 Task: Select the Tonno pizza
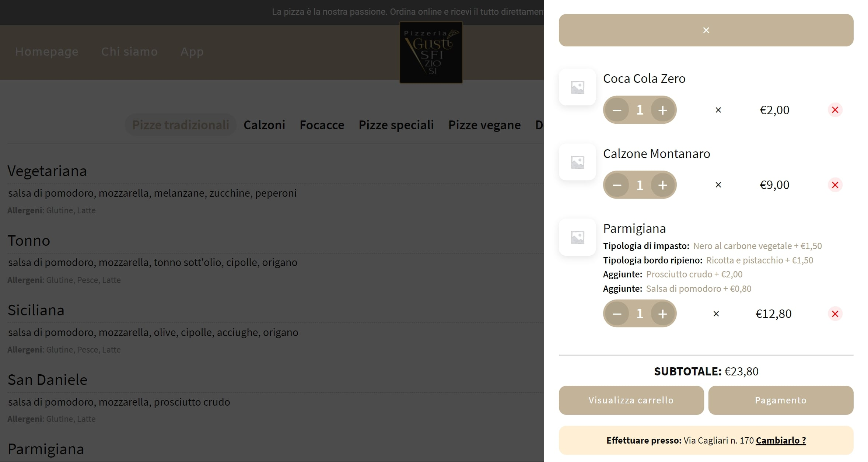click(29, 241)
